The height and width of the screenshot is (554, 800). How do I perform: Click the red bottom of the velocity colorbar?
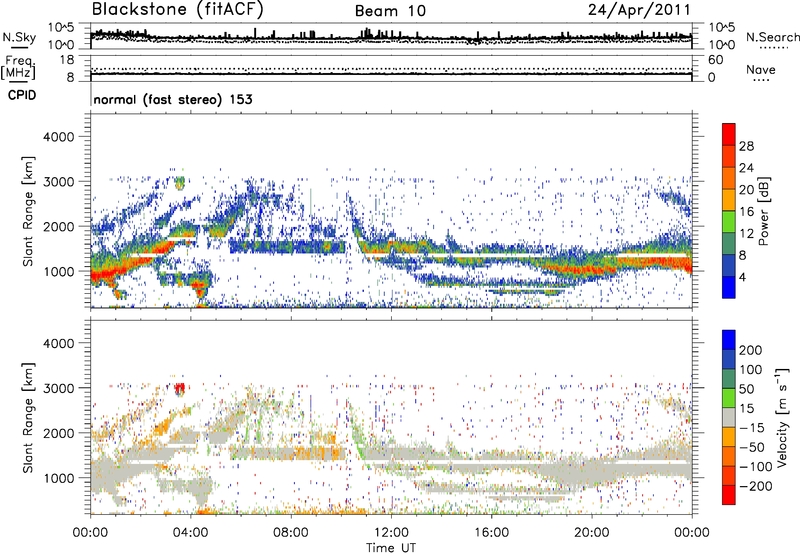click(x=729, y=495)
